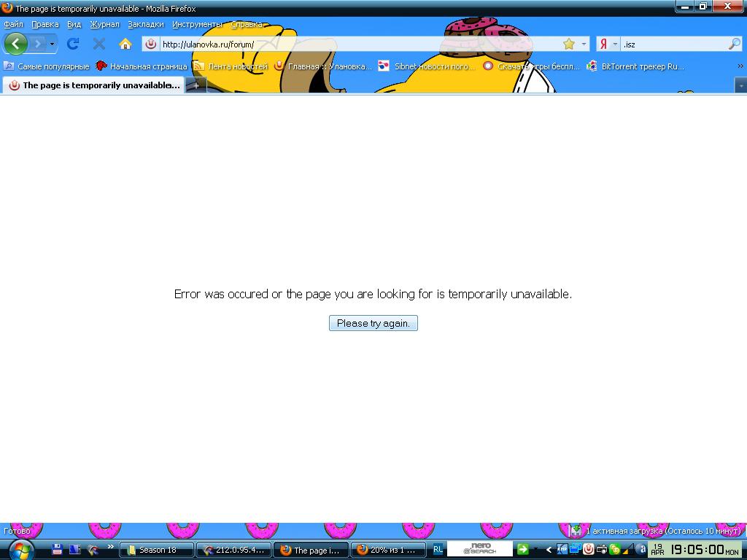Start the Yandex search with the magnifier icon
This screenshot has width=747, height=560.
pyautogui.click(x=734, y=44)
